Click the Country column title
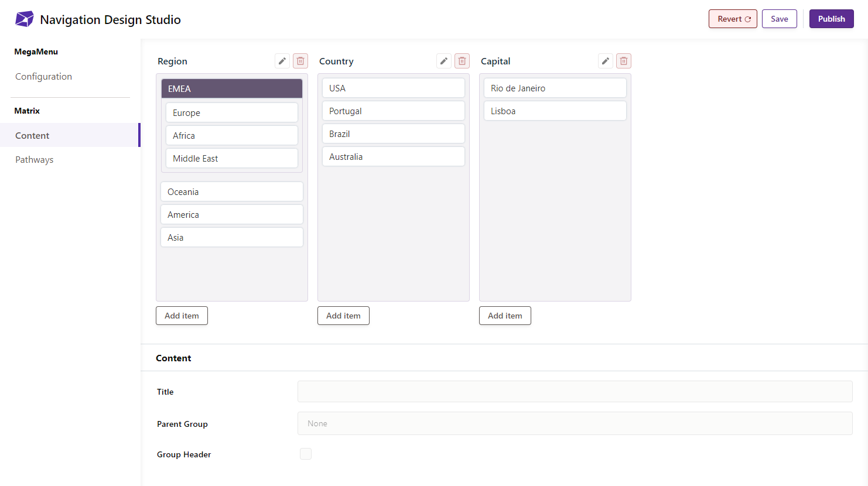This screenshot has height=486, width=868. tap(336, 61)
